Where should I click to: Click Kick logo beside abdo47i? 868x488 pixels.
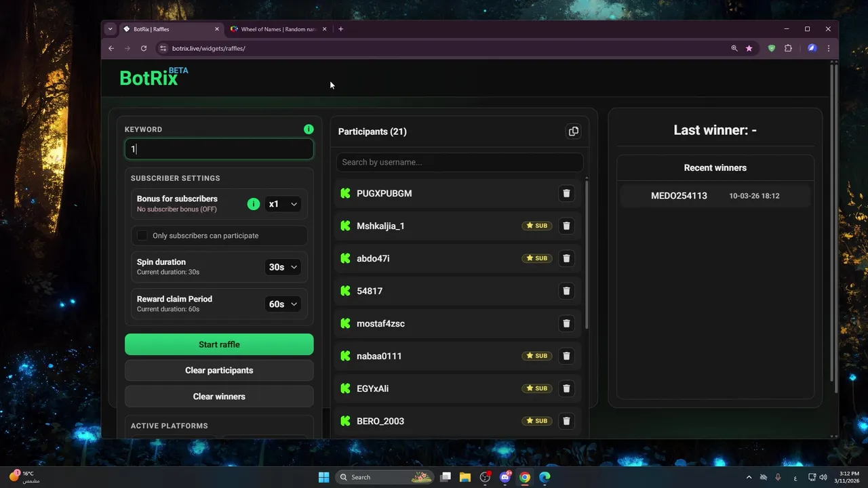coord(345,258)
